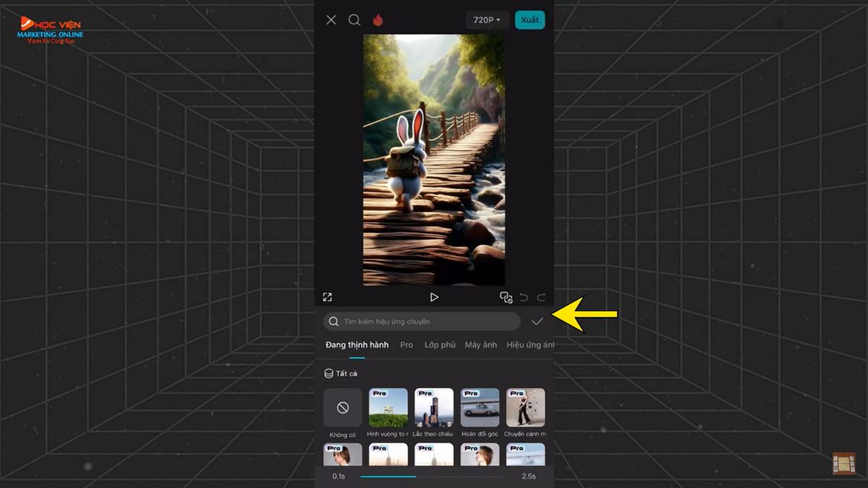868x488 pixels.
Task: Click the Xuất export button
Action: [530, 20]
